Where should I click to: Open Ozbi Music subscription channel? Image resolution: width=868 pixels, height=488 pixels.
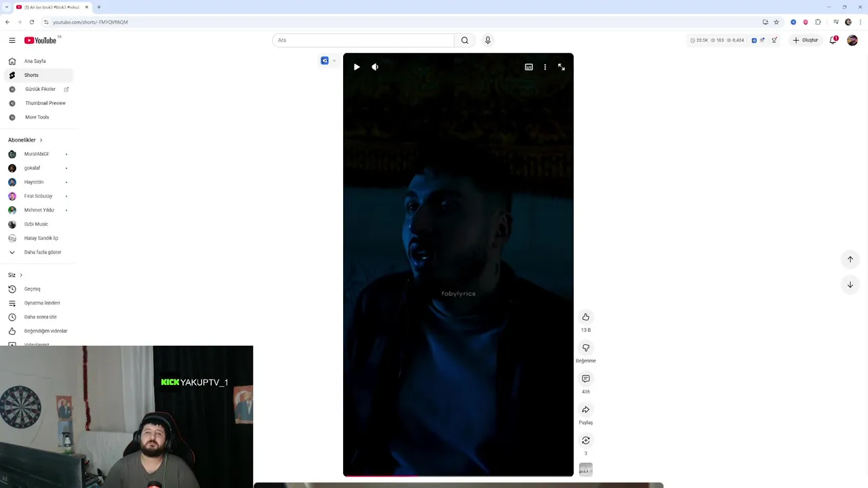click(x=39, y=224)
